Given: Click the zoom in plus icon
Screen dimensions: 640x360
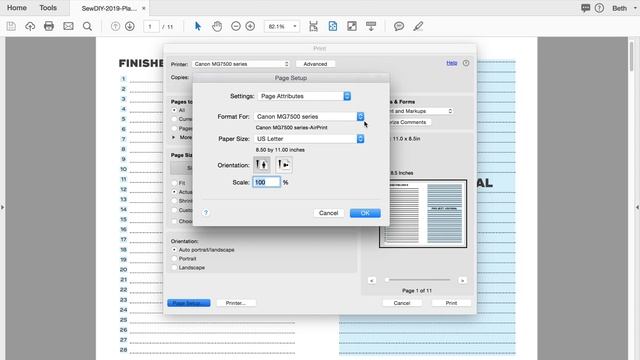Looking at the screenshot, I should (x=250, y=27).
